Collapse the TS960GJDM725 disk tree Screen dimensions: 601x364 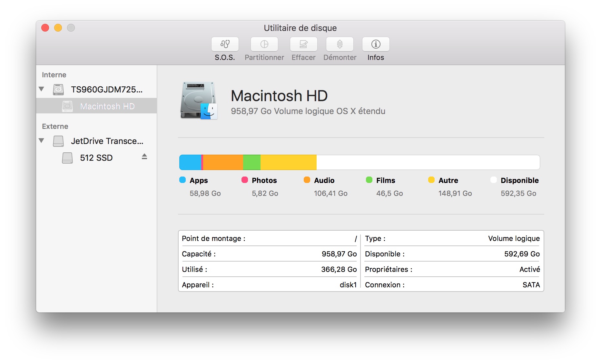coord(41,89)
